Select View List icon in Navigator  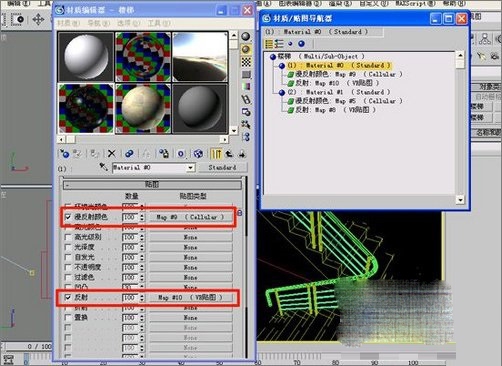pos(269,44)
